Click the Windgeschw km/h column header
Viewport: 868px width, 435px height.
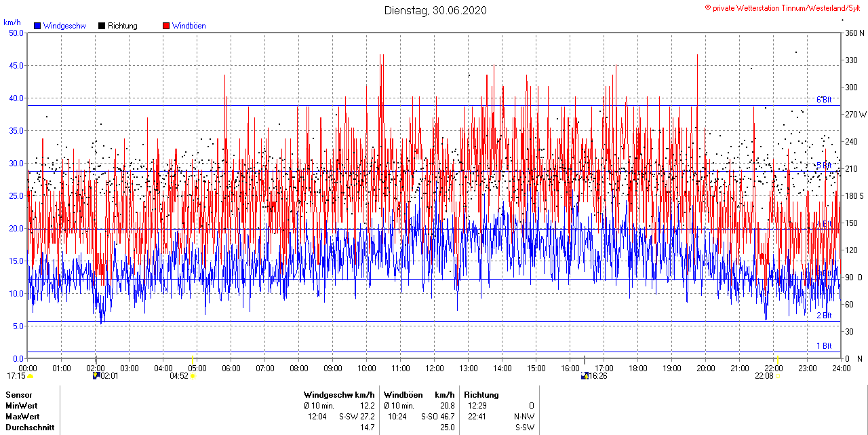click(x=340, y=395)
